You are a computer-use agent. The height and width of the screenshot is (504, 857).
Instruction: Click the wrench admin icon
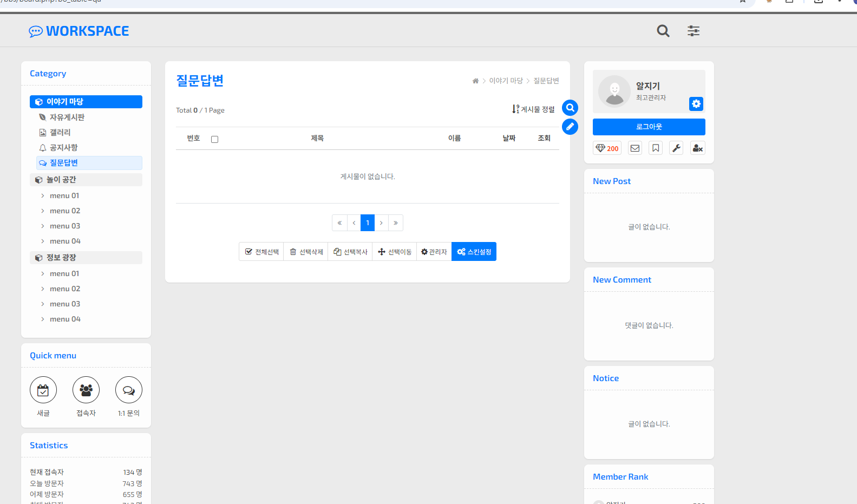tap(676, 148)
